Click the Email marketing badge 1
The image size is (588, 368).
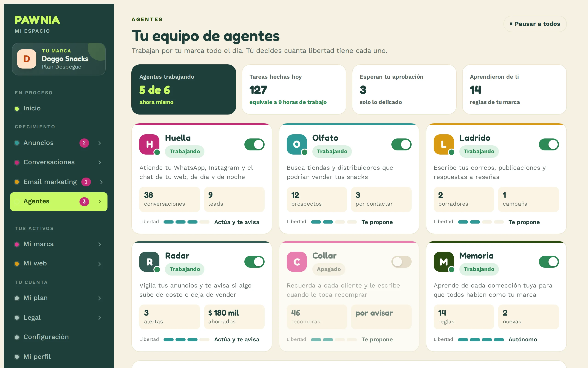coord(86,182)
